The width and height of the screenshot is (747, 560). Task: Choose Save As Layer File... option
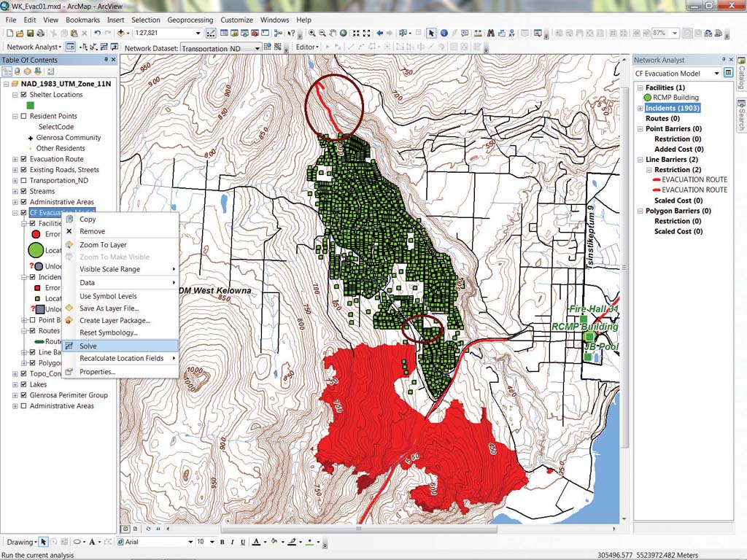point(121,308)
